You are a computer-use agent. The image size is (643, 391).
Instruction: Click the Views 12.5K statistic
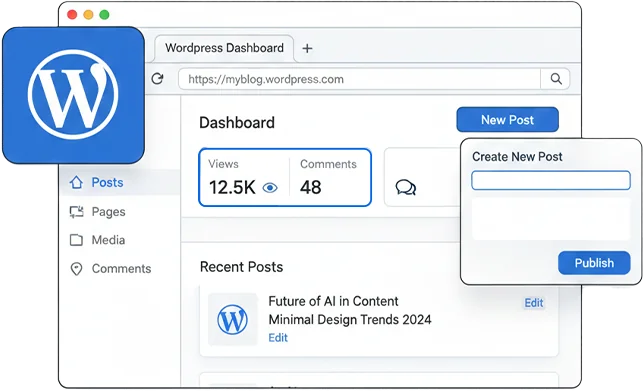(244, 178)
